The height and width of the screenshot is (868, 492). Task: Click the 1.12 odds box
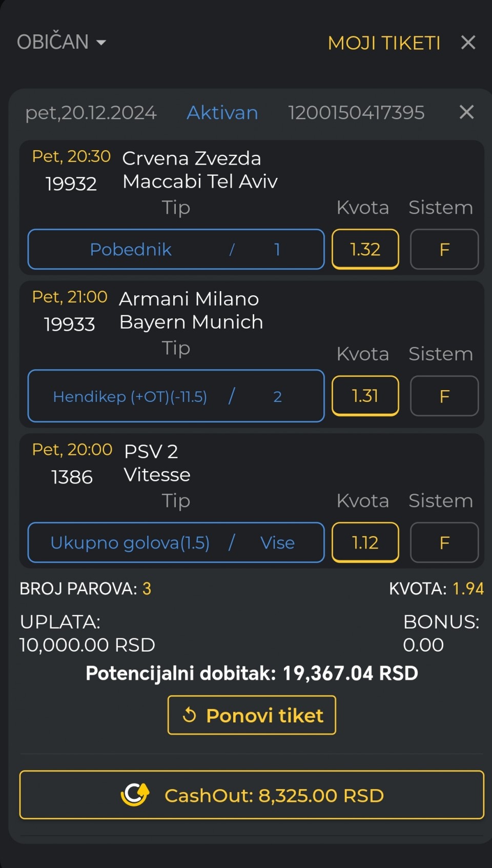point(365,542)
